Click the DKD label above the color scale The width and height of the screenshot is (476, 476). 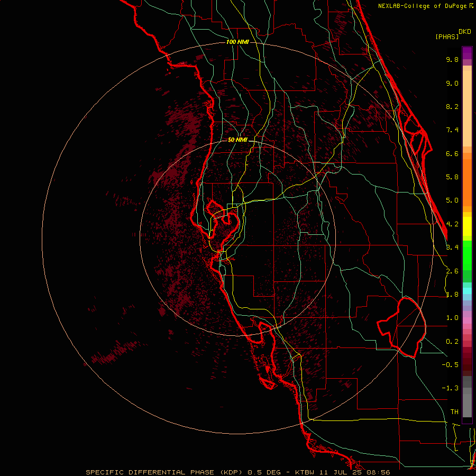465,32
